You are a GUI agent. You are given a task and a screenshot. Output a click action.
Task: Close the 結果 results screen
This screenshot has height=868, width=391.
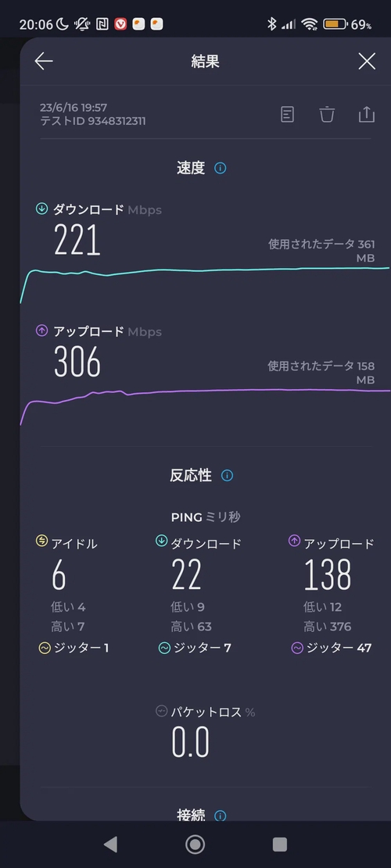click(367, 62)
